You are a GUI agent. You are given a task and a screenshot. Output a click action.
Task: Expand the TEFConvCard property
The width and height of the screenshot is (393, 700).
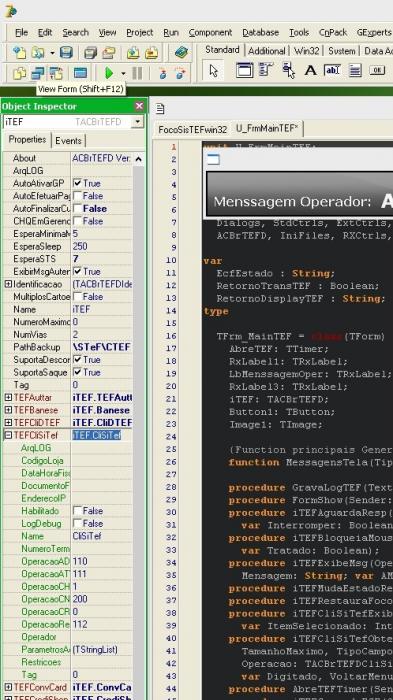tap(8, 688)
